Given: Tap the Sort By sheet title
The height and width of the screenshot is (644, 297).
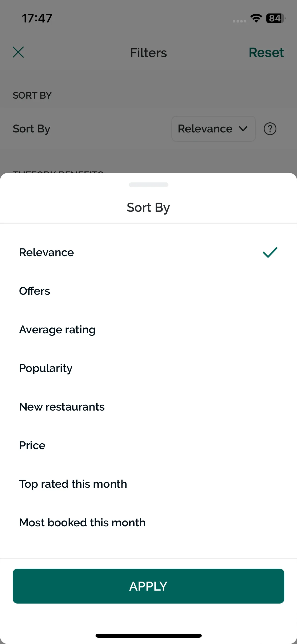Looking at the screenshot, I should 148,208.
